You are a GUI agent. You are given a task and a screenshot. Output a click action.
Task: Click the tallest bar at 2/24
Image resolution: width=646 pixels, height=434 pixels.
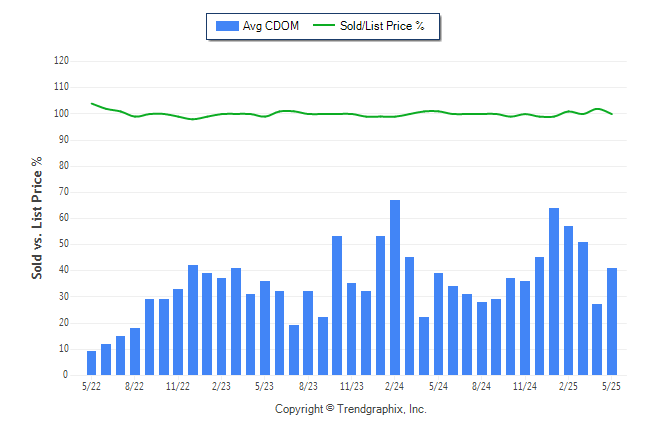tap(395, 288)
